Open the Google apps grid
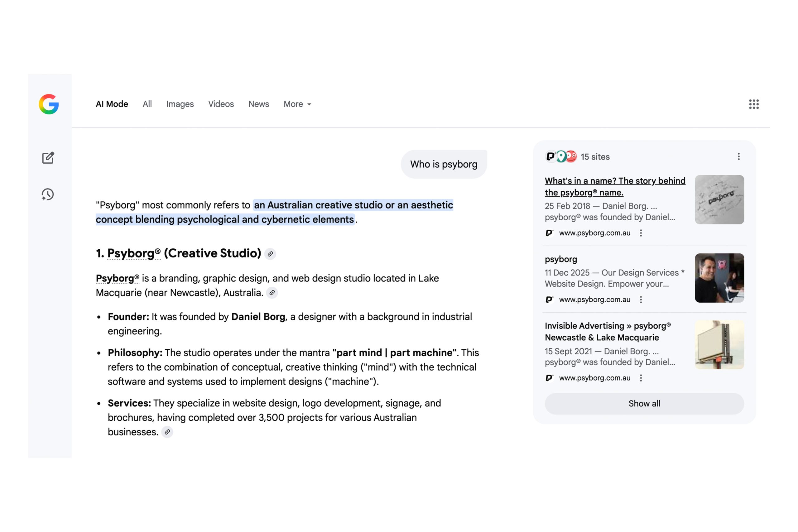This screenshot has height=532, width=798. tap(753, 104)
